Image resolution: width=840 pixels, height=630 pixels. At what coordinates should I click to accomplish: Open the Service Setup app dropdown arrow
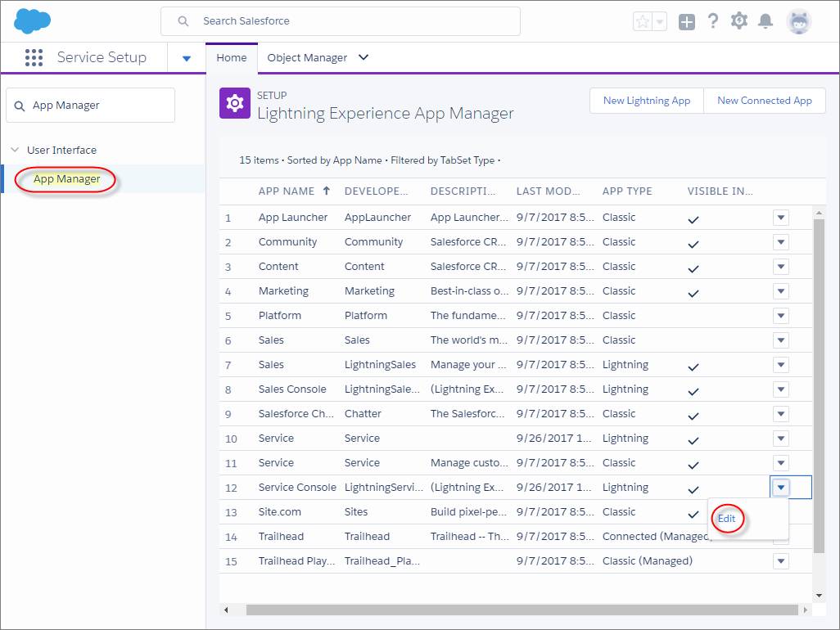click(x=187, y=58)
